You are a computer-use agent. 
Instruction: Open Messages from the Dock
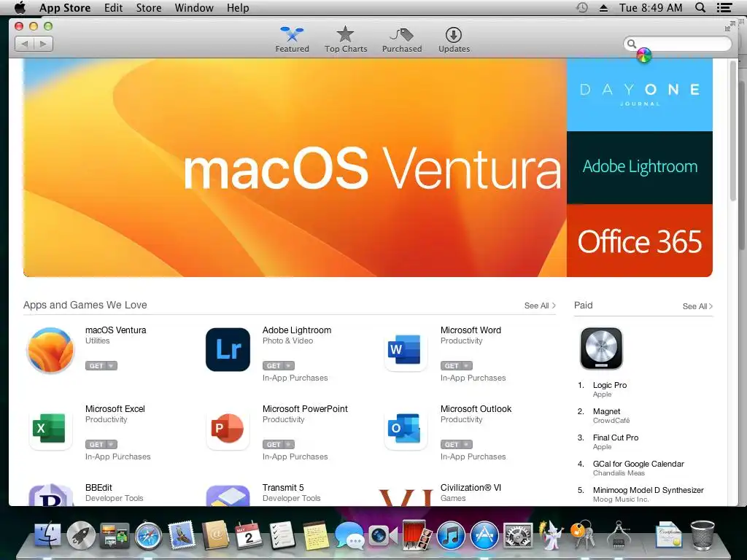(349, 535)
